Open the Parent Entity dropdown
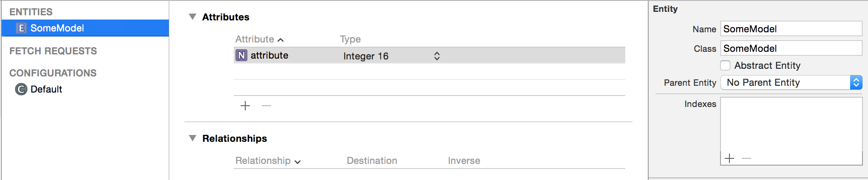Viewport: 868px width, 180px height. (791, 82)
